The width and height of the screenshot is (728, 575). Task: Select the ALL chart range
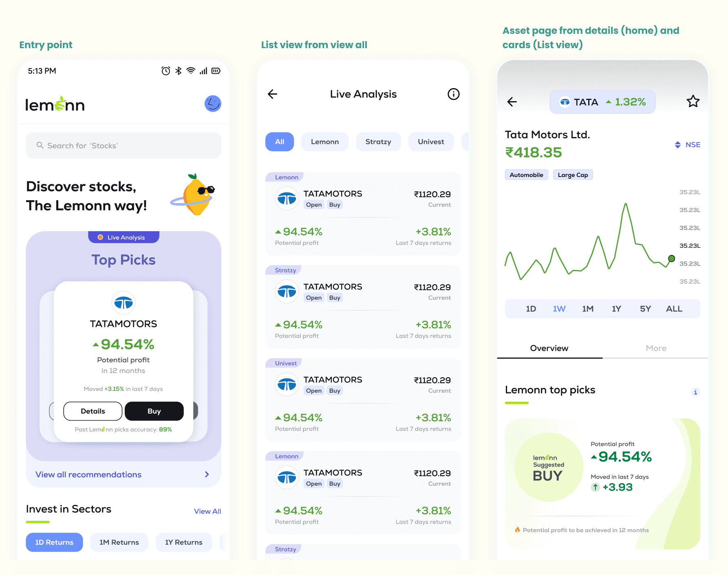click(674, 309)
